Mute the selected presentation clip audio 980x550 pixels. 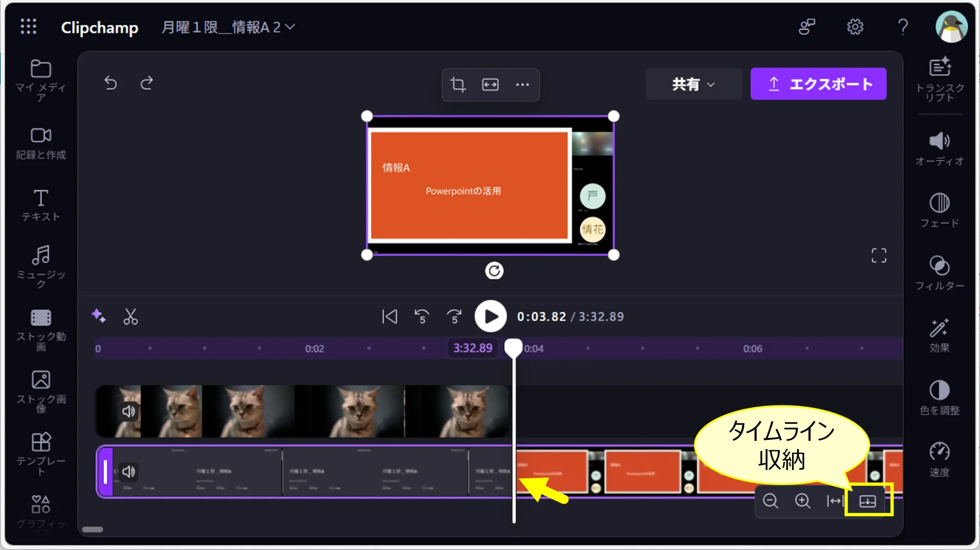(x=128, y=472)
